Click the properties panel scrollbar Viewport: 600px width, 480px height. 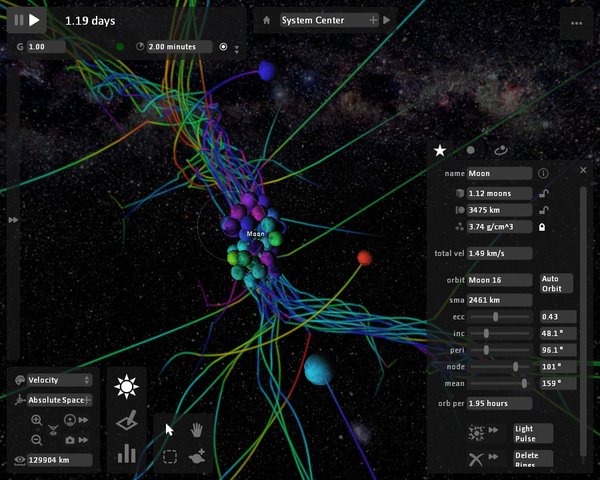pos(583,322)
